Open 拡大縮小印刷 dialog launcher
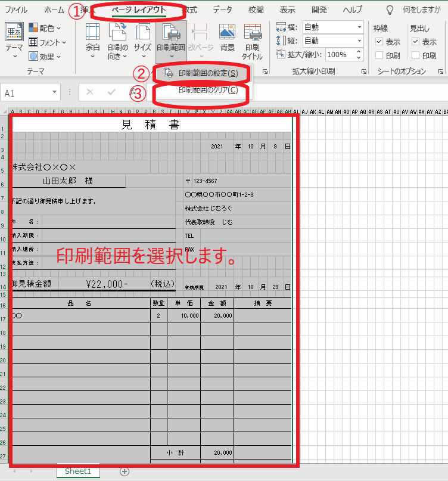The height and width of the screenshot is (481, 448). 363,72
